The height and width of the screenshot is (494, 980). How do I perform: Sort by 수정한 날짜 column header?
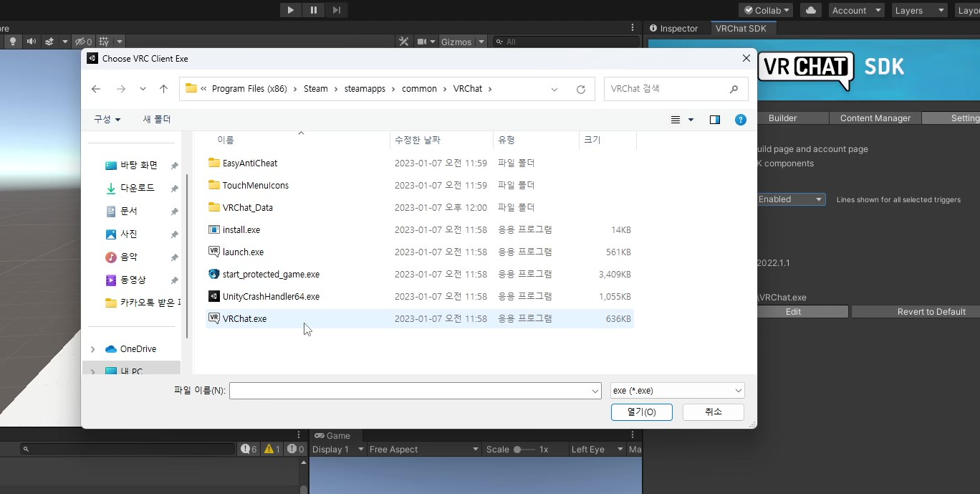(x=441, y=140)
